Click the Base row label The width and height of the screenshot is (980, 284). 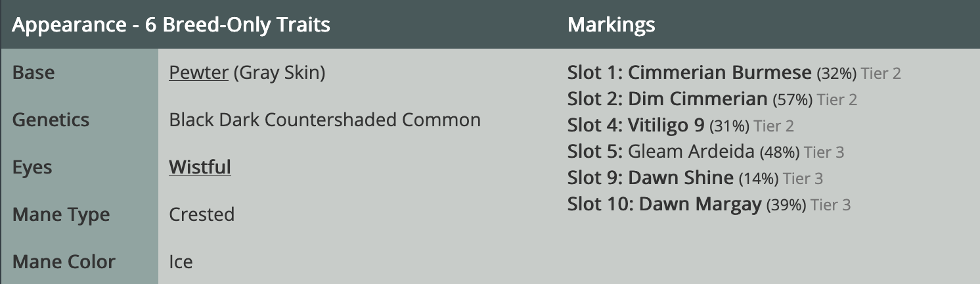33,72
